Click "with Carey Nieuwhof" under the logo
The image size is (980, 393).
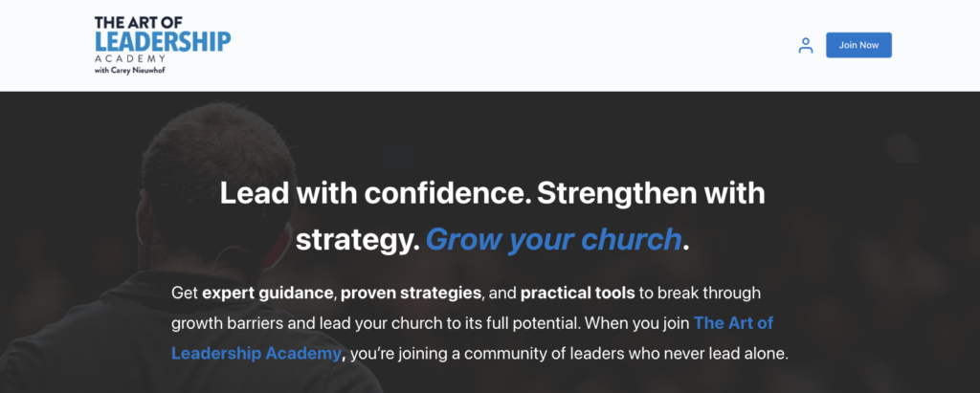point(133,70)
